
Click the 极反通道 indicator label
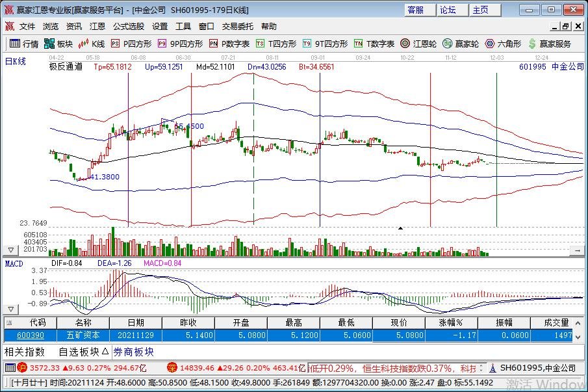click(66, 67)
